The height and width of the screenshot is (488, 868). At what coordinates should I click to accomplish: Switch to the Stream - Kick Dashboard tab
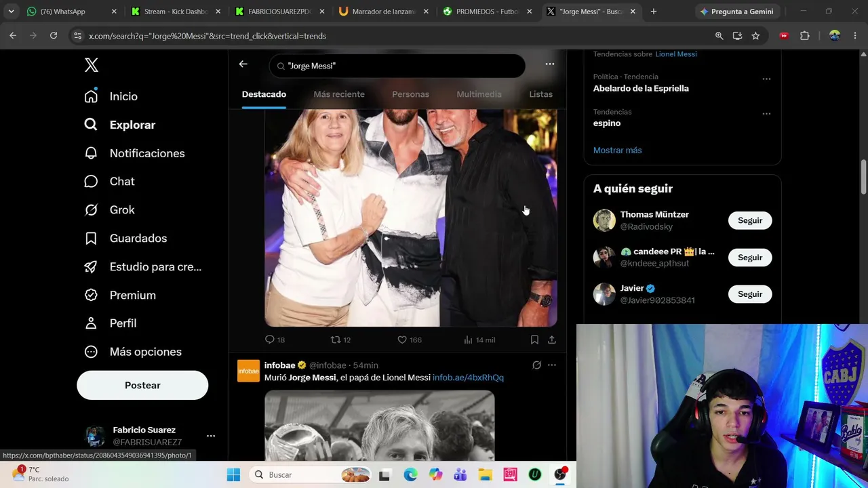coord(176,12)
